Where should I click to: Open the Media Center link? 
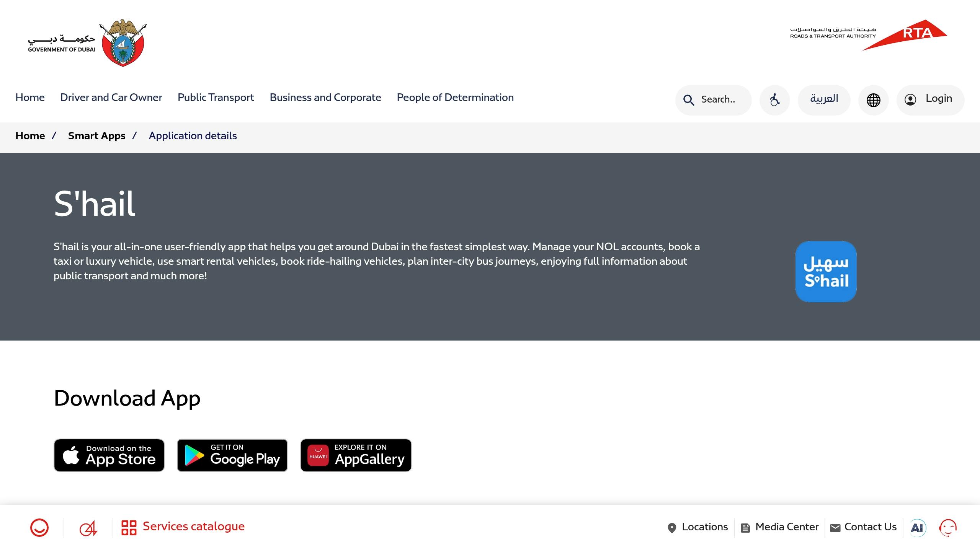point(787,527)
